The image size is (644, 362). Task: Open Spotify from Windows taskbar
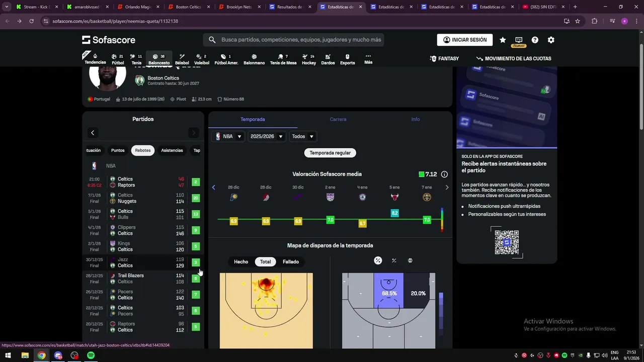(x=91, y=355)
